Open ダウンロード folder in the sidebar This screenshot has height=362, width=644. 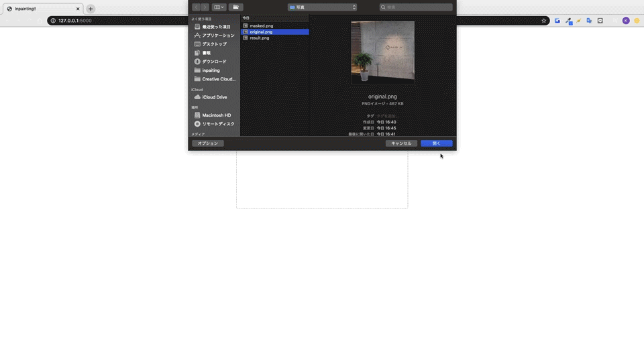pos(214,62)
